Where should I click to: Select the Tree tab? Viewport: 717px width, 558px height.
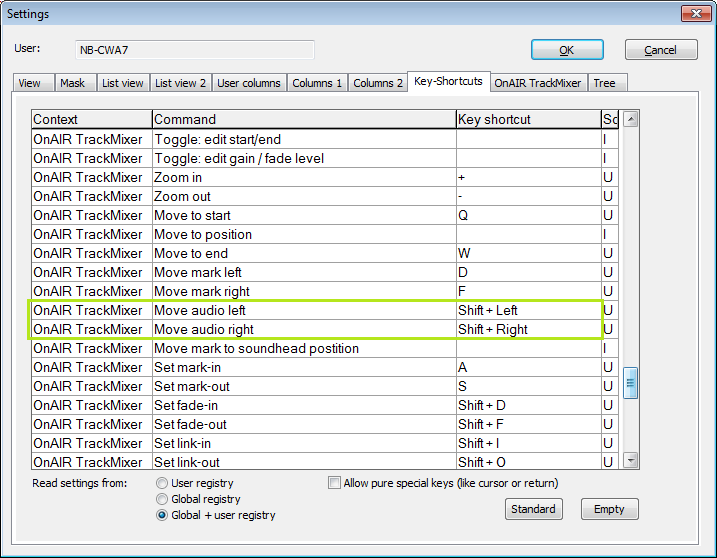pyautogui.click(x=604, y=83)
